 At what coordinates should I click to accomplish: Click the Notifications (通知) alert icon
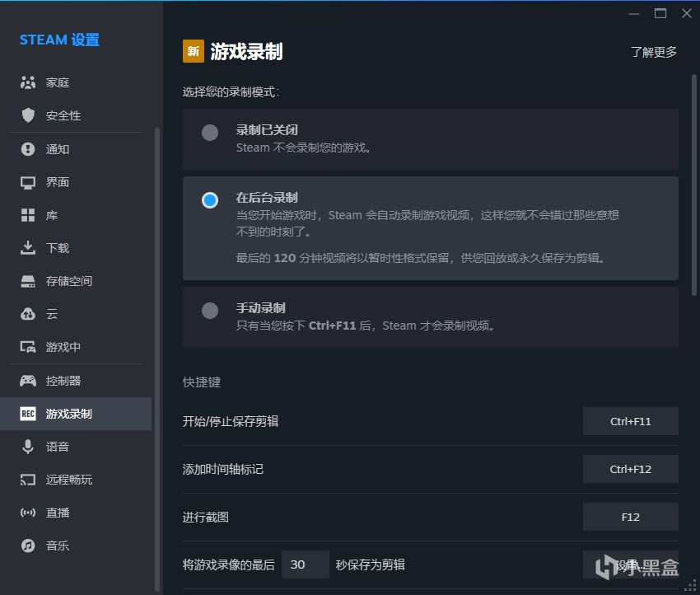point(28,148)
